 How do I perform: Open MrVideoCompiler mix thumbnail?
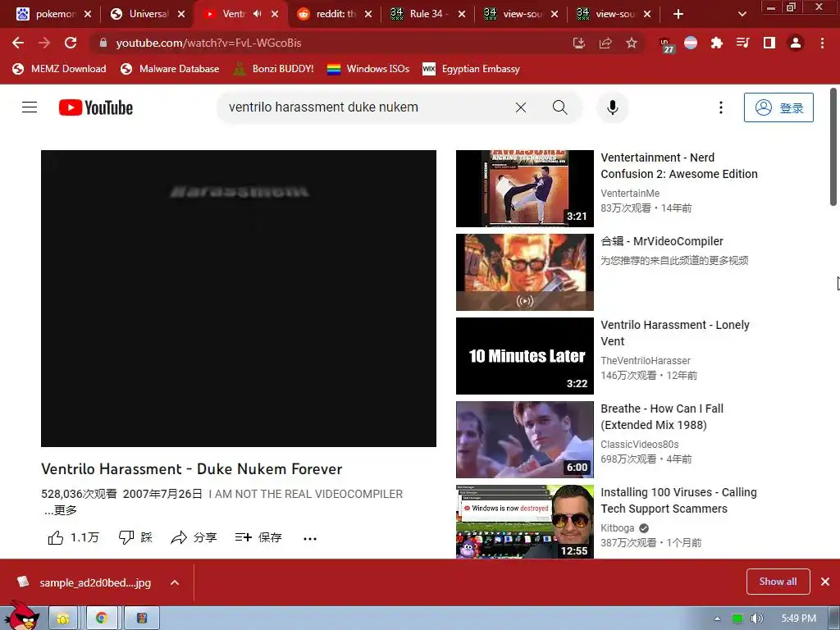pos(524,272)
